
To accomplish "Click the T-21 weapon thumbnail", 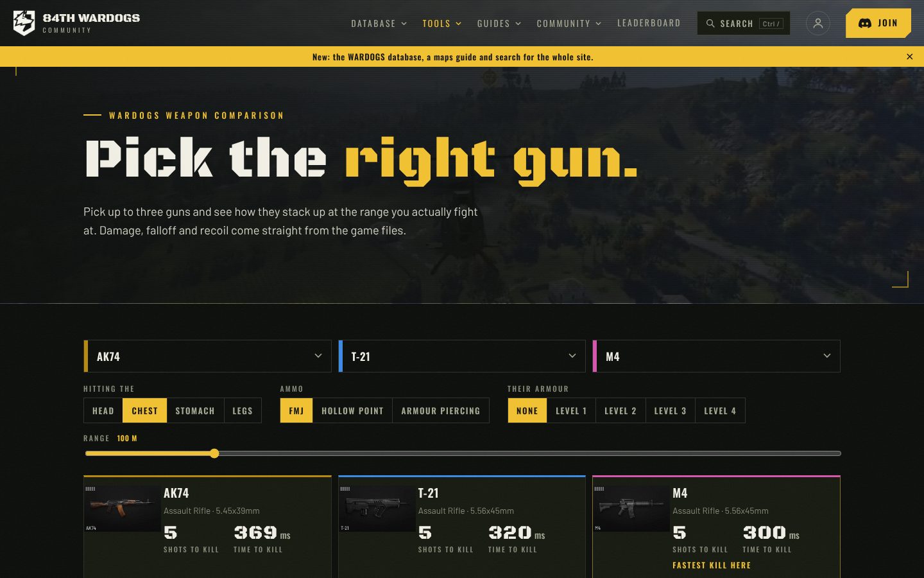I will click(x=377, y=508).
